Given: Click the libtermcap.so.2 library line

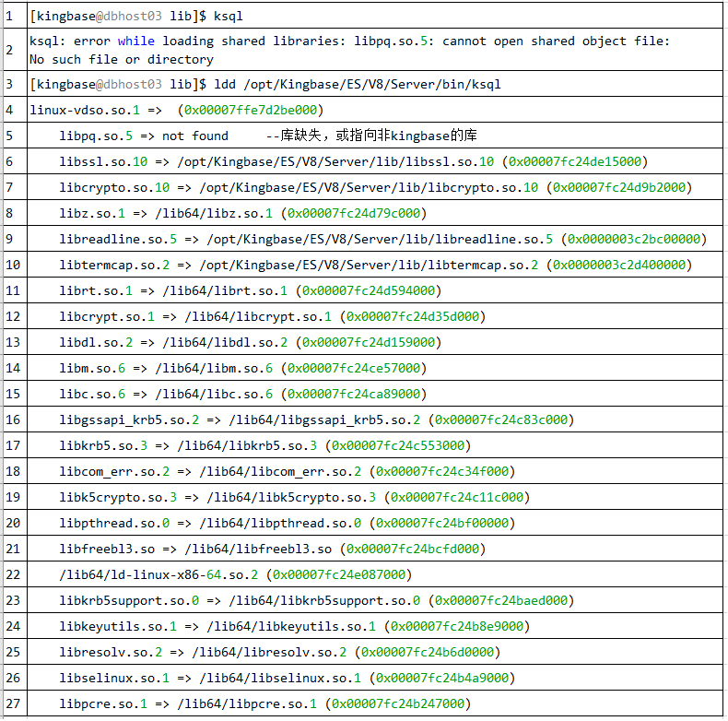Looking at the screenshot, I should click(x=376, y=266).
